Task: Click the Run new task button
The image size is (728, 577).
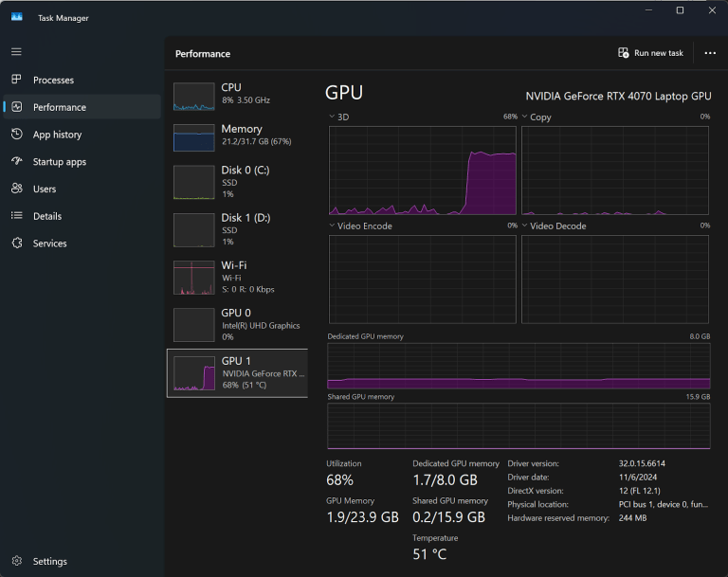Action: coord(650,53)
